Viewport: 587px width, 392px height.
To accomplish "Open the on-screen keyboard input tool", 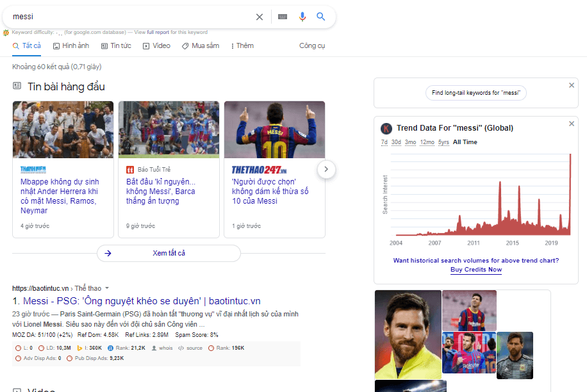I will click(x=283, y=17).
